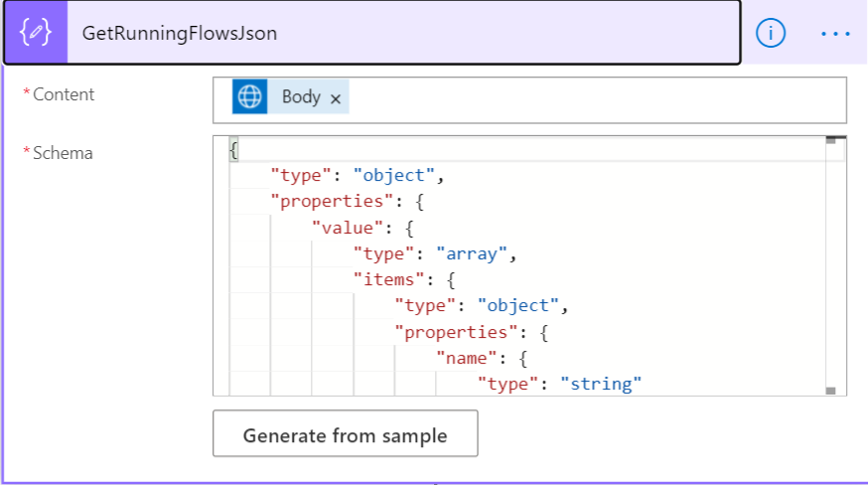Click the Content field label
The image size is (868, 485).
(x=64, y=94)
